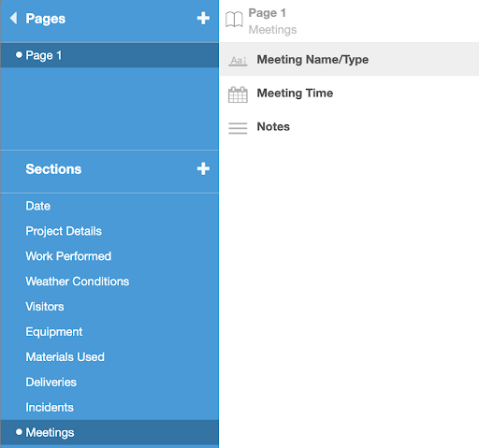Click the text field icon for Meeting Name/Type

click(x=238, y=60)
